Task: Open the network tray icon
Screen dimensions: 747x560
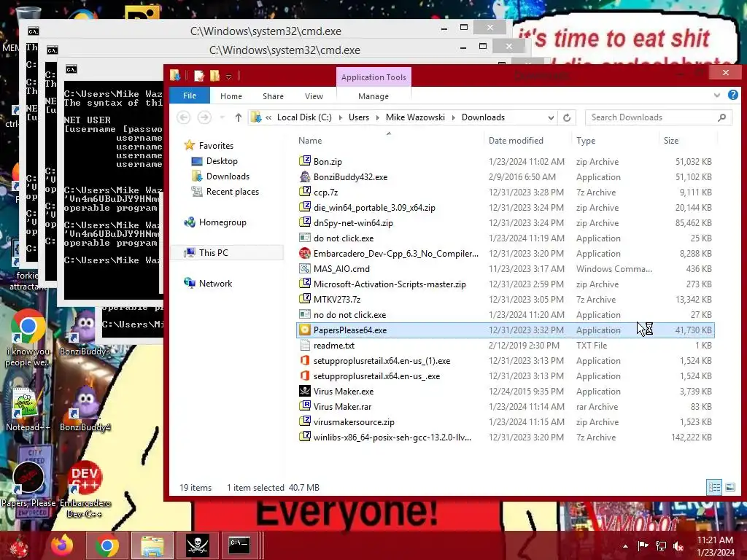Action: click(661, 546)
